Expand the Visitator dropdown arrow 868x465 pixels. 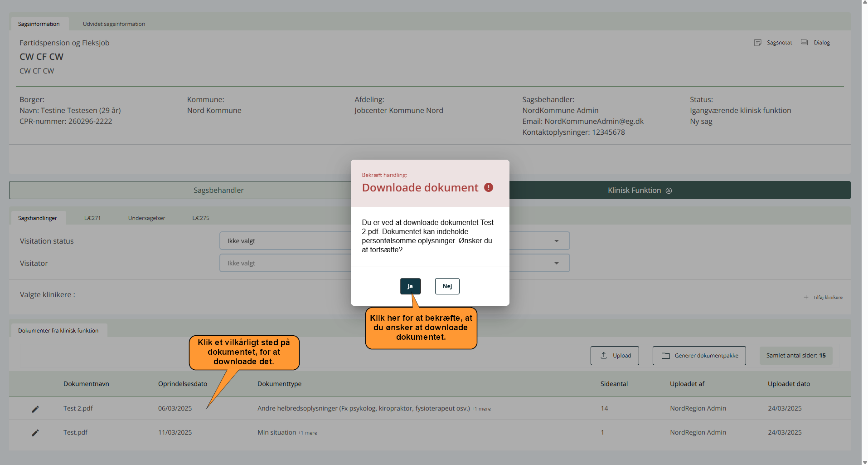(x=556, y=263)
